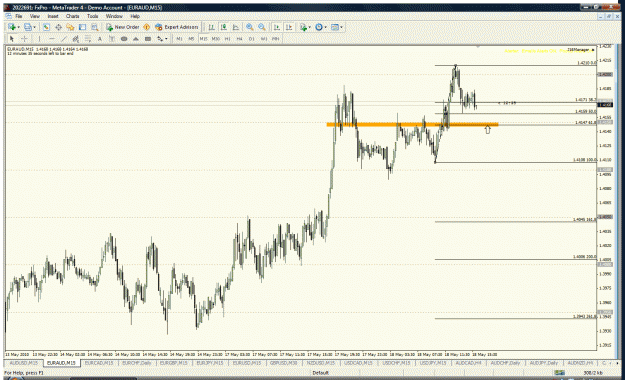
Task: Switch timeframe to D1
Action: pyautogui.click(x=252, y=39)
